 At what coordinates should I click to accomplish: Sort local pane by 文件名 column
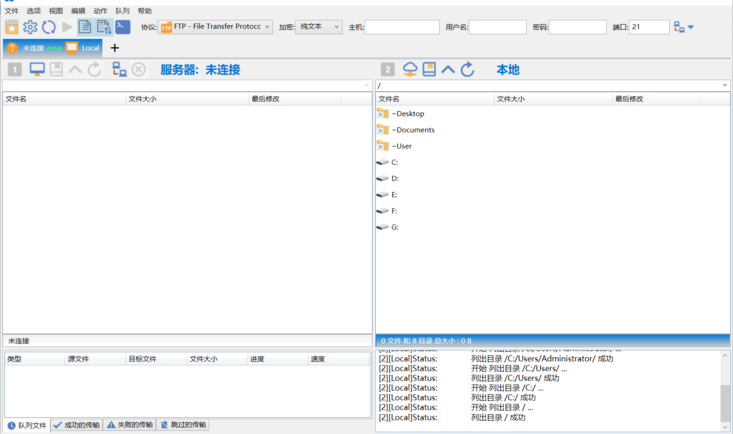pyautogui.click(x=435, y=99)
